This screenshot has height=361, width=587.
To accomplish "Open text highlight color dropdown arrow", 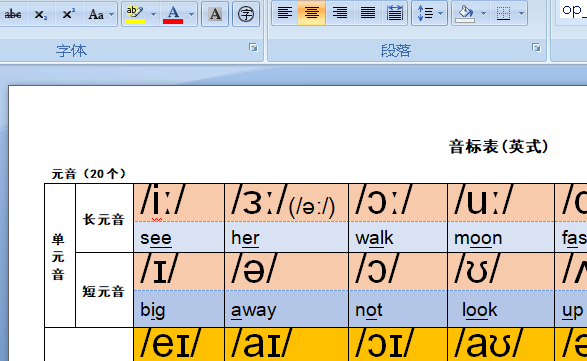I will [x=153, y=14].
